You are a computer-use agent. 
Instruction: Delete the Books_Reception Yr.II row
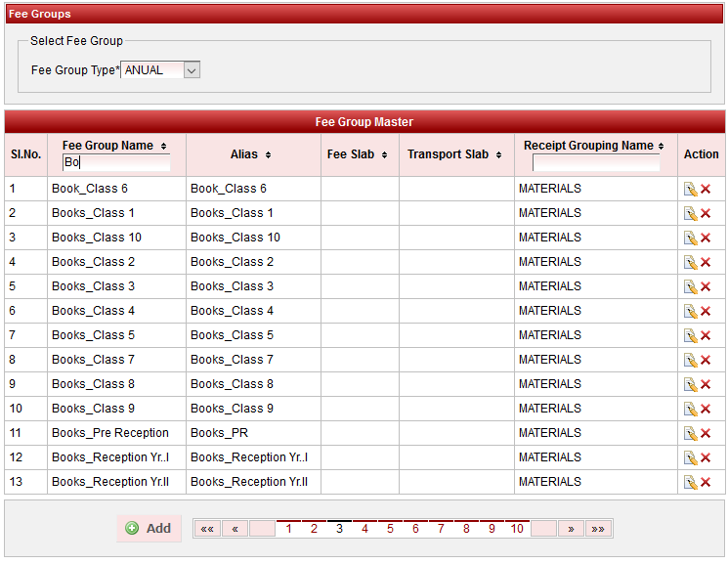(706, 482)
